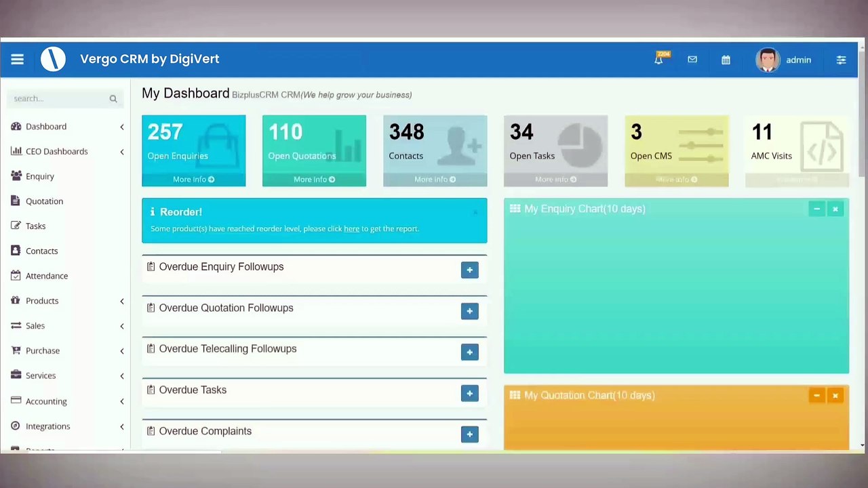Image resolution: width=868 pixels, height=488 pixels.
Task: Open the mail envelope icon
Action: pos(692,60)
